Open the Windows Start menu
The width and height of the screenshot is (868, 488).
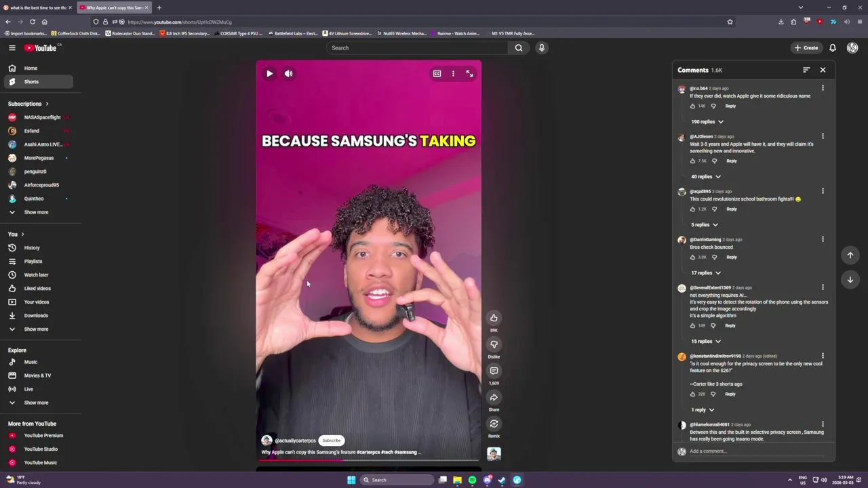point(351,480)
